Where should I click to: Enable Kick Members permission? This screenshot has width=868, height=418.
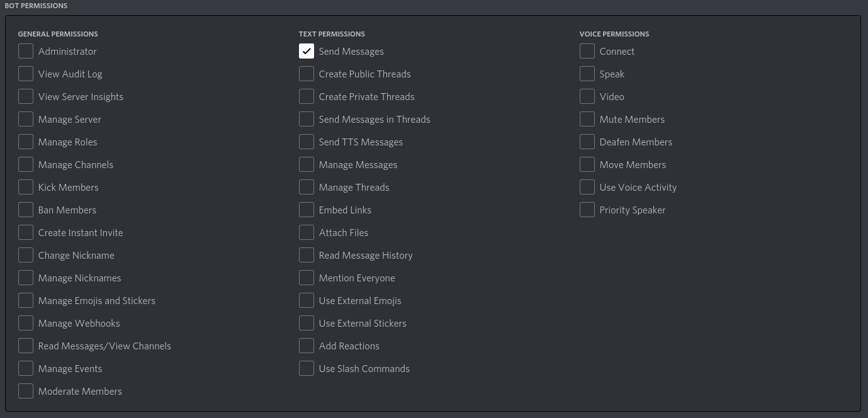26,187
